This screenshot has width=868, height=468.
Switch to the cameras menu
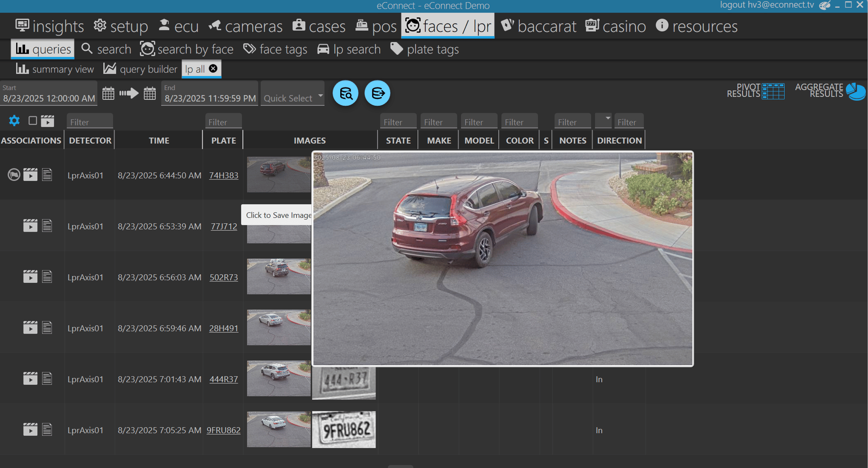tap(246, 26)
